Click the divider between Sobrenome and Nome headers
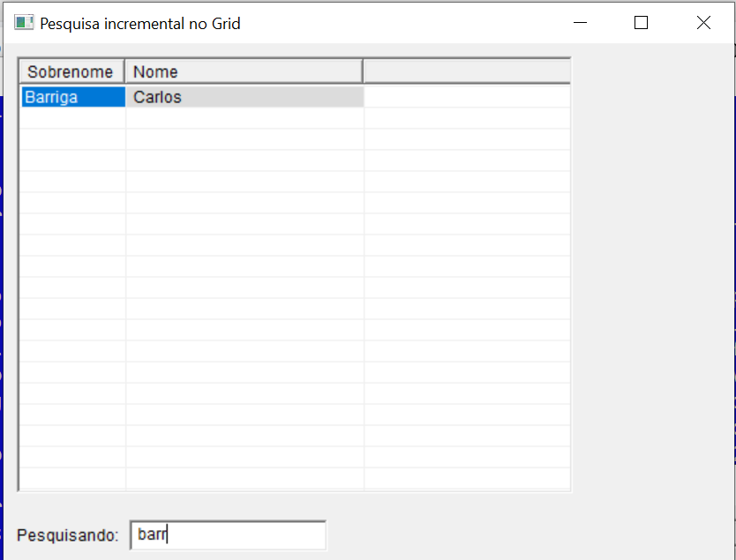 [124, 71]
